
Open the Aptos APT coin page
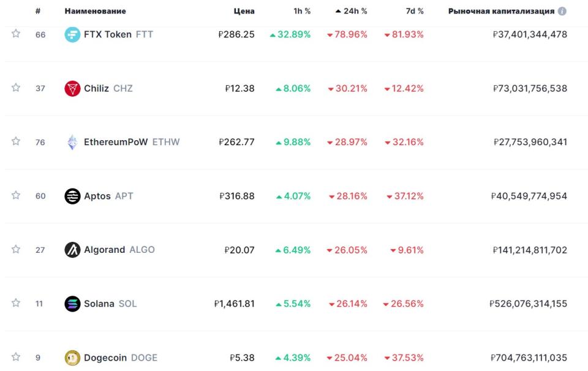[x=108, y=197]
